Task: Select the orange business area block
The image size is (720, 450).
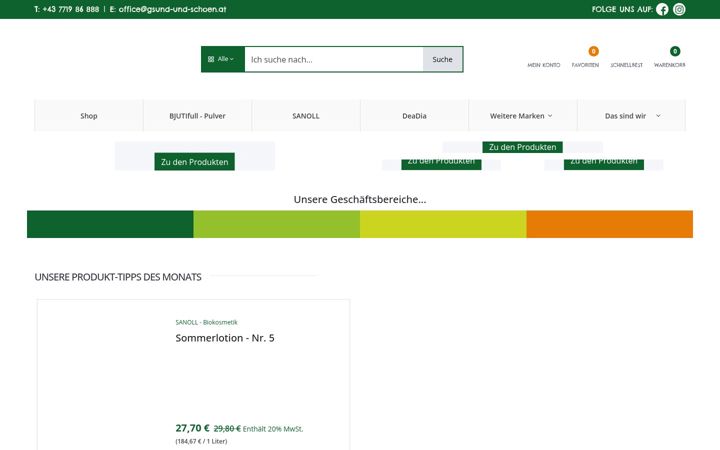Action: [x=610, y=224]
